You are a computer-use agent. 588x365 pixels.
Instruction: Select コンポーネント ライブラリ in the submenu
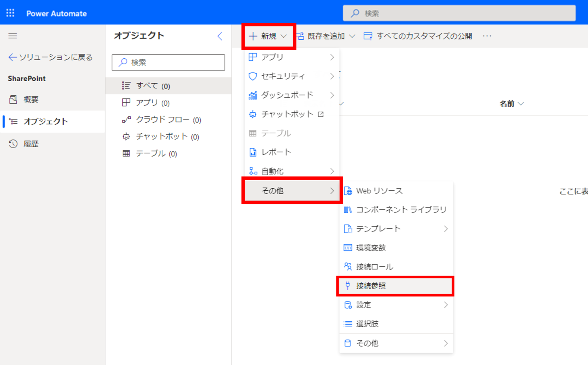401,210
